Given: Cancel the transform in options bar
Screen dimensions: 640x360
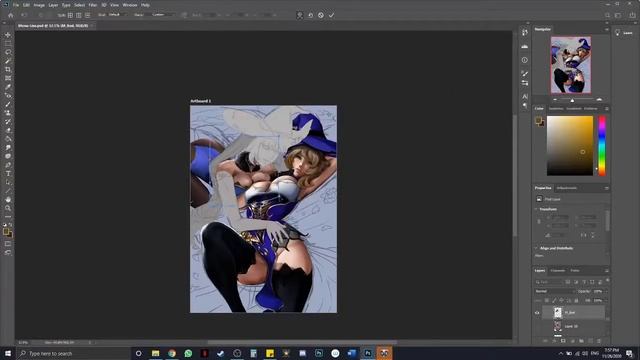Looking at the screenshot, I should pos(321,15).
